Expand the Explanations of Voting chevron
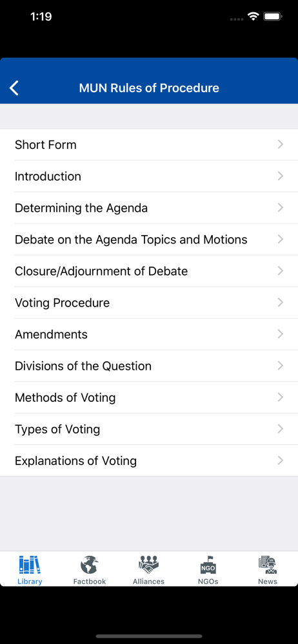The height and width of the screenshot is (644, 298). tap(281, 460)
